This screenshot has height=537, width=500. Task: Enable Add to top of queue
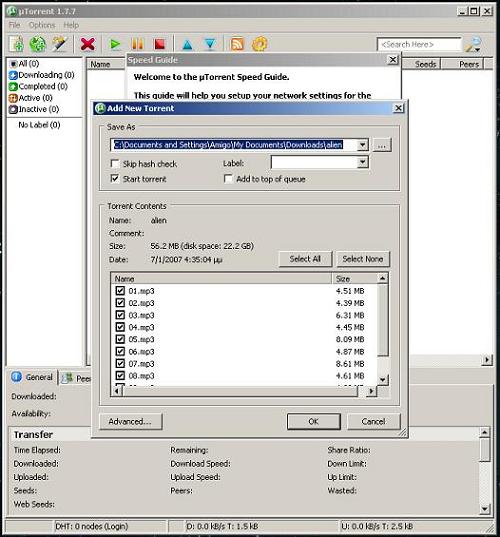(x=228, y=179)
